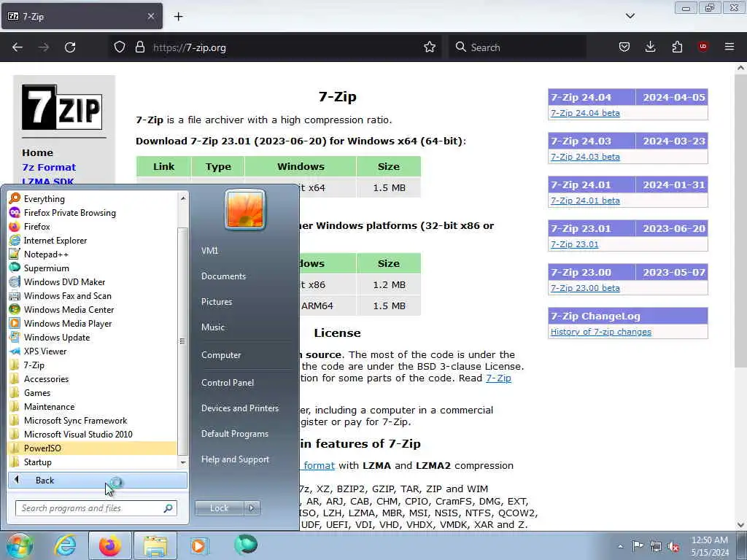
Task: Launch Supermium from the programs list
Action: pyautogui.click(x=46, y=268)
